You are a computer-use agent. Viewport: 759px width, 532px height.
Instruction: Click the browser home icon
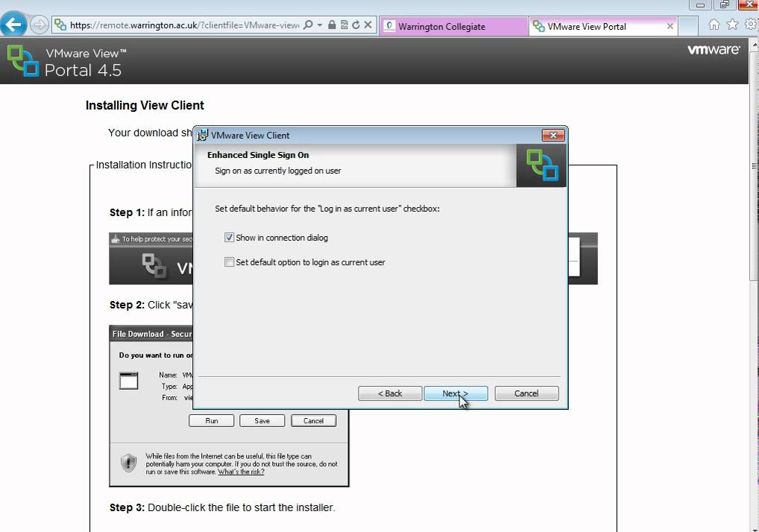[x=714, y=24]
